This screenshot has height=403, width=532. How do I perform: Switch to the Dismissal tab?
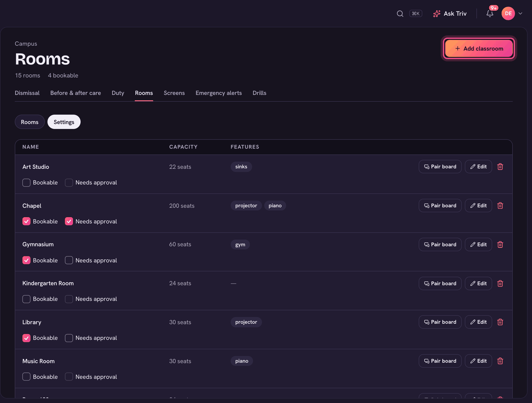click(x=27, y=93)
